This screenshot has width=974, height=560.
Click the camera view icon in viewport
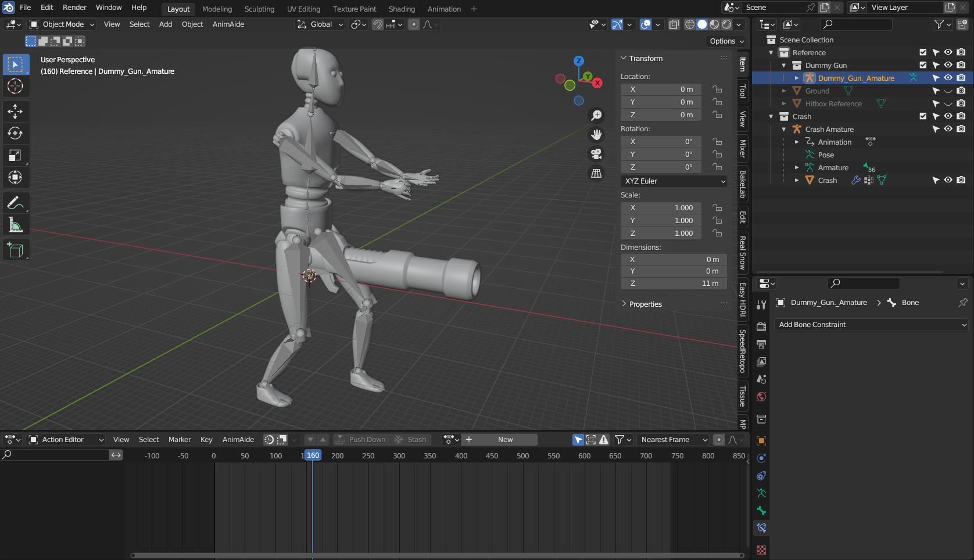coord(596,154)
